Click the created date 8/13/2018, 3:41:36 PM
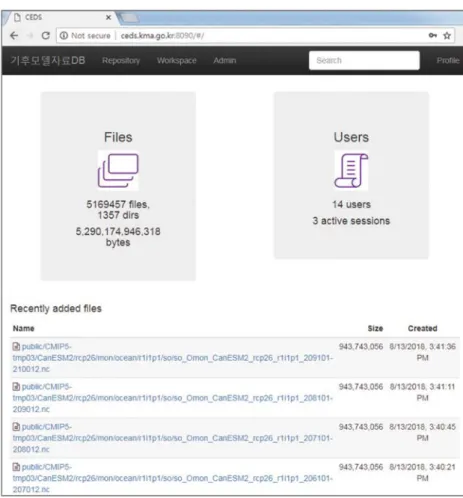 [x=423, y=352]
